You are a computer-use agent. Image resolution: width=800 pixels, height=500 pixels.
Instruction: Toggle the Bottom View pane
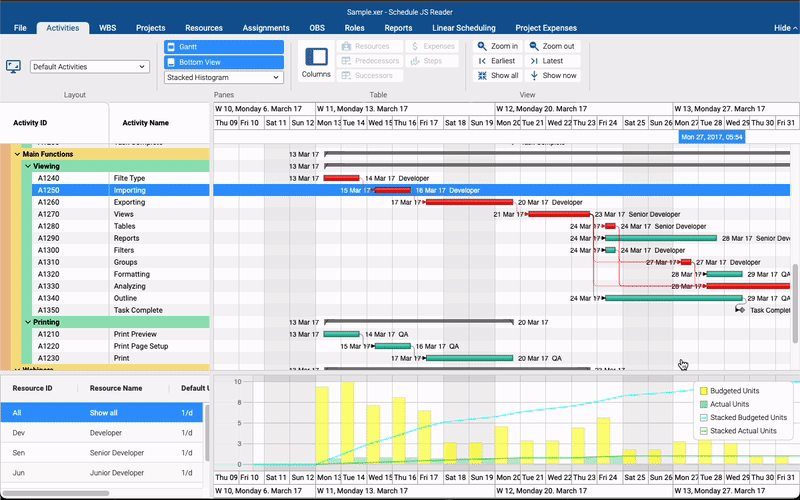tap(224, 62)
